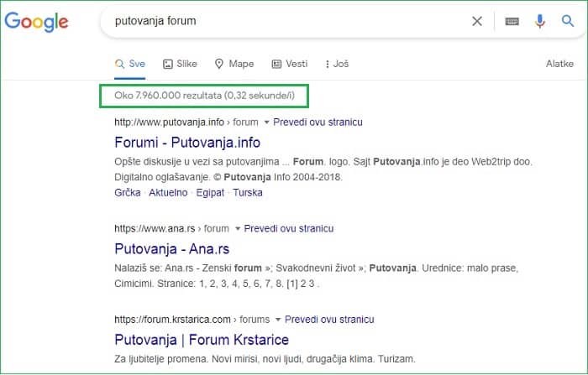This screenshot has width=588, height=375.
Task: Open Alatke search tools
Action: tap(559, 64)
